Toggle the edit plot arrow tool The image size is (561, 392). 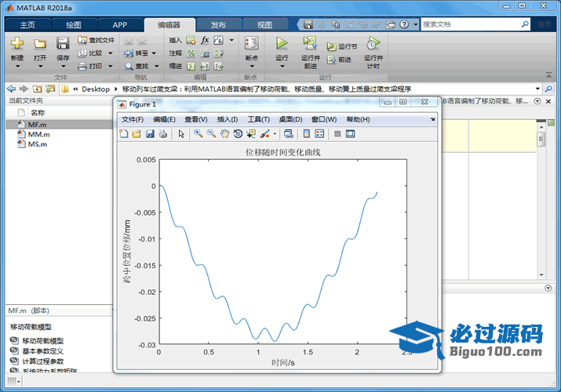(x=181, y=133)
